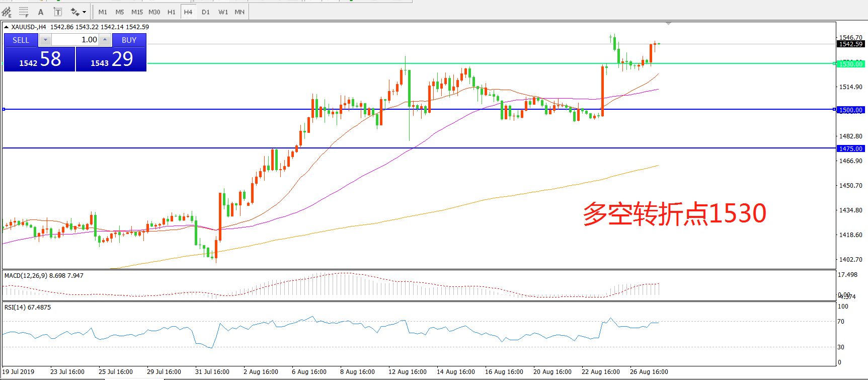
Task: Select the MN monthly timeframe
Action: tap(240, 12)
